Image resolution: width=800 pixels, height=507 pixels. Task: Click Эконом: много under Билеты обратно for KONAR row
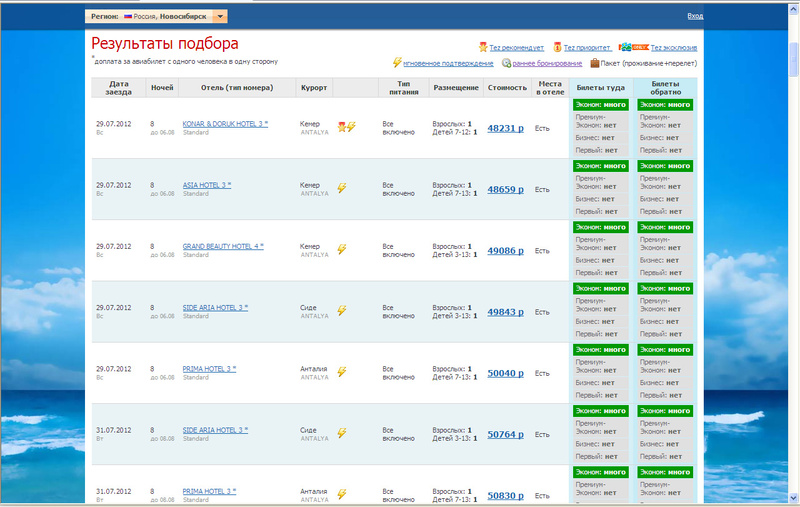coord(665,105)
